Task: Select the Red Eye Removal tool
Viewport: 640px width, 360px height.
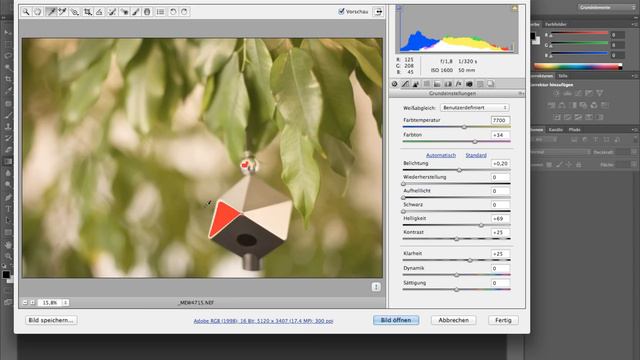Action: [x=124, y=12]
